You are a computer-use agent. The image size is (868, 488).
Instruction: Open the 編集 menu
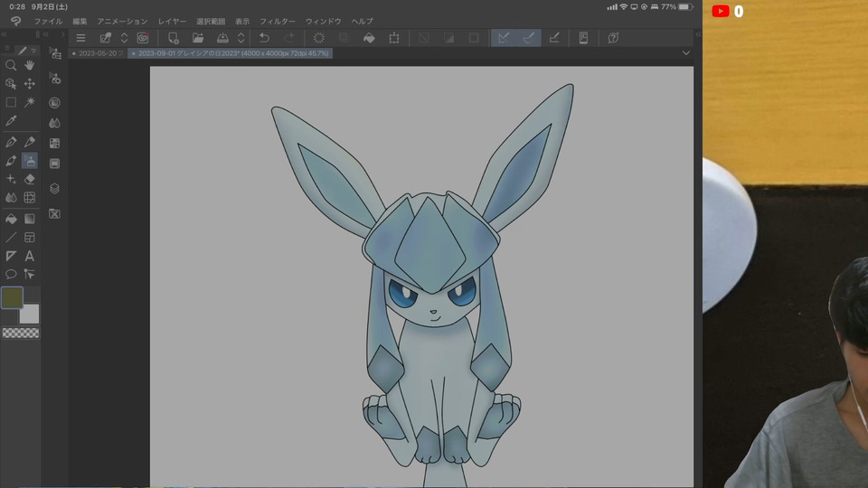coord(80,22)
